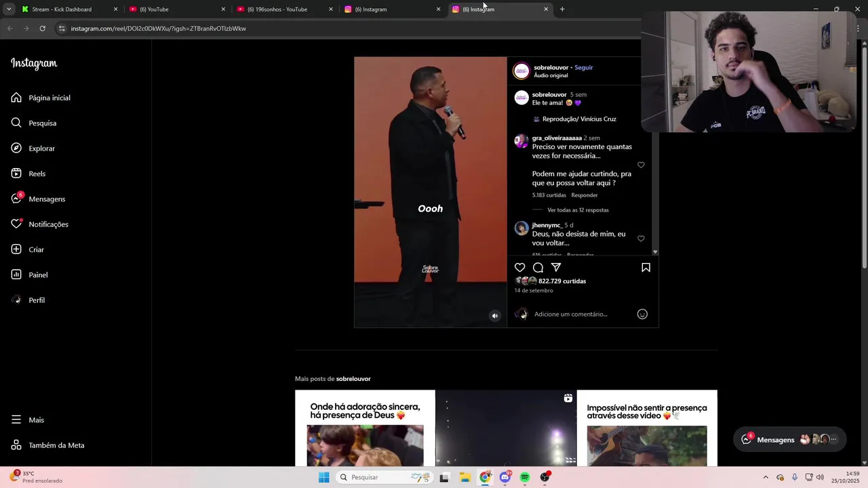Open 'Impossível não sentir a presença' post

pyautogui.click(x=647, y=428)
